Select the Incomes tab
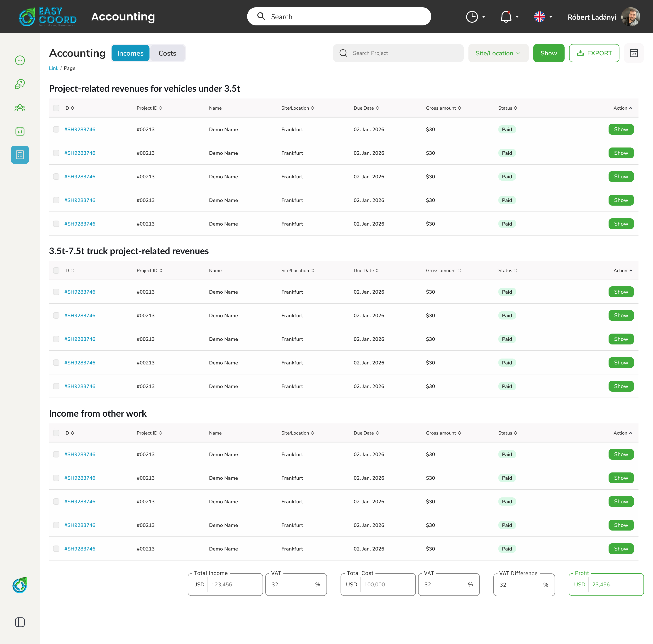 pyautogui.click(x=130, y=53)
